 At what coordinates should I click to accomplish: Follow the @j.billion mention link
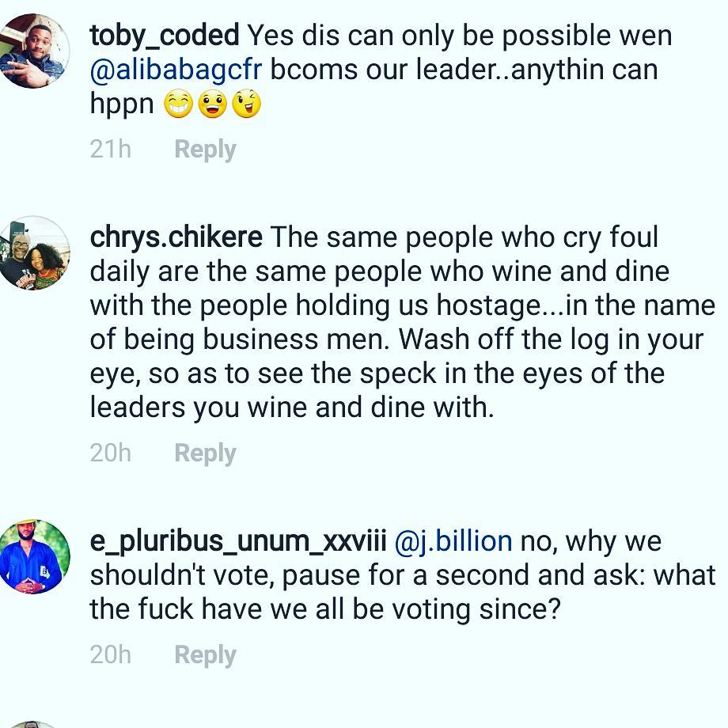(x=453, y=541)
